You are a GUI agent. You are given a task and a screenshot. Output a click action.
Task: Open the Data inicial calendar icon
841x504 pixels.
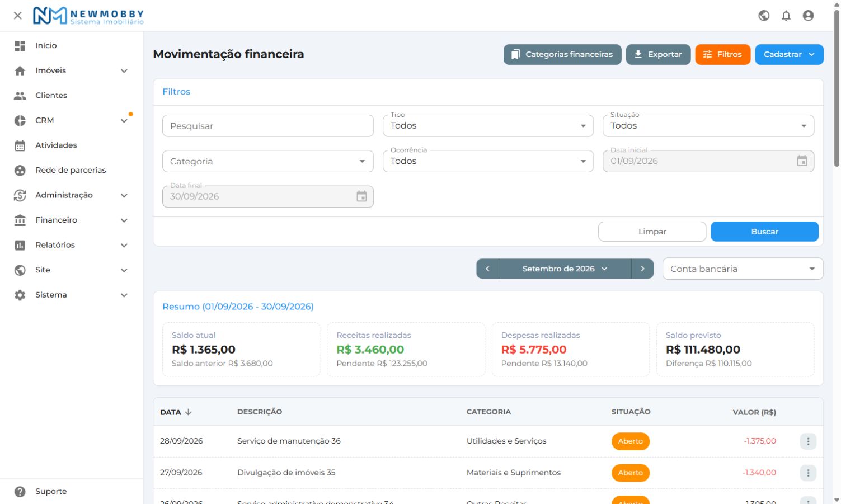pyautogui.click(x=802, y=161)
